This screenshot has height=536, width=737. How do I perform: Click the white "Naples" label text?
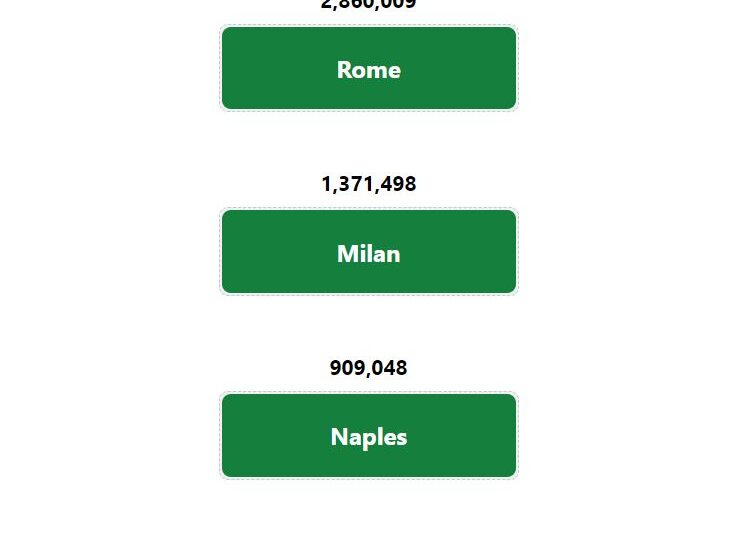click(x=369, y=438)
